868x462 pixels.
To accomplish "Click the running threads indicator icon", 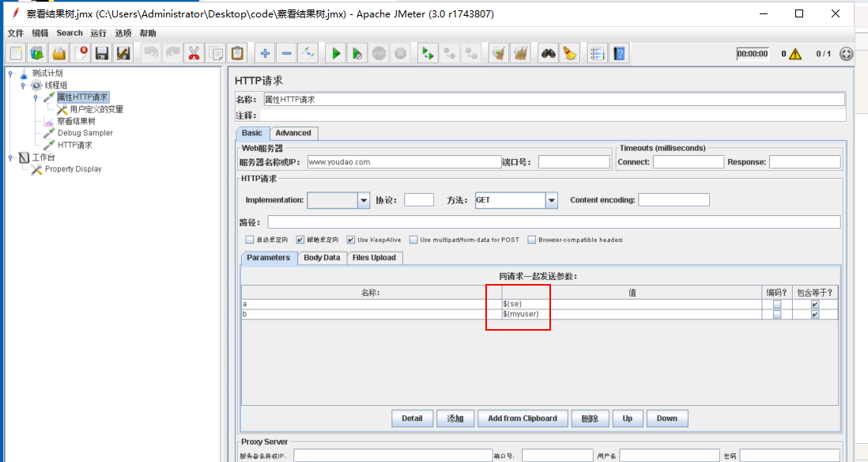I will 847,54.
